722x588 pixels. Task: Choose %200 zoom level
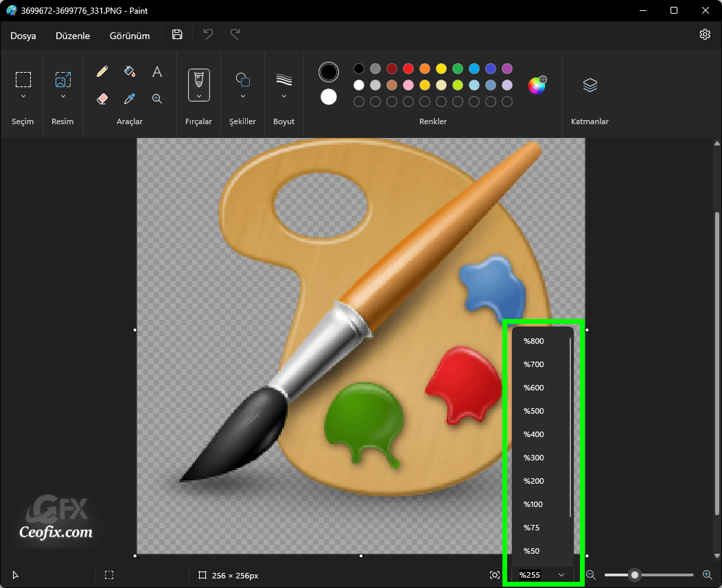541,481
